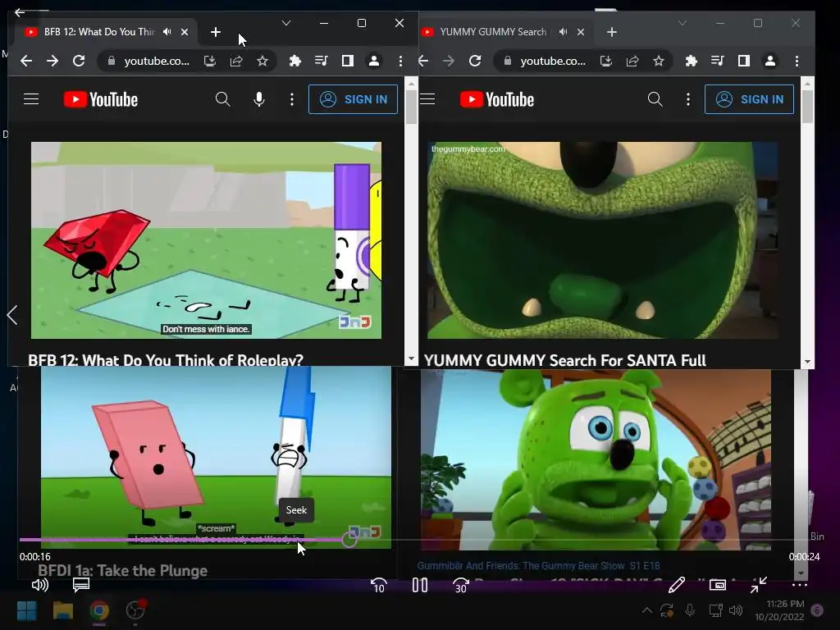Click the seek bar handle in video player
Screen dimensions: 840x630
(x=349, y=539)
